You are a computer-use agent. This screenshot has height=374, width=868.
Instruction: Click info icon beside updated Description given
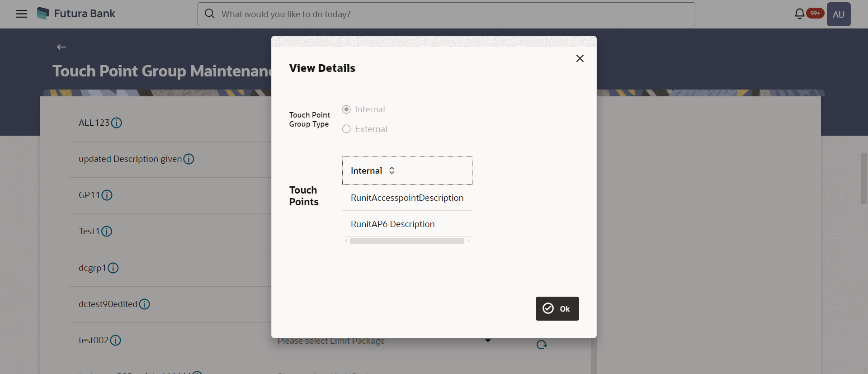click(189, 159)
